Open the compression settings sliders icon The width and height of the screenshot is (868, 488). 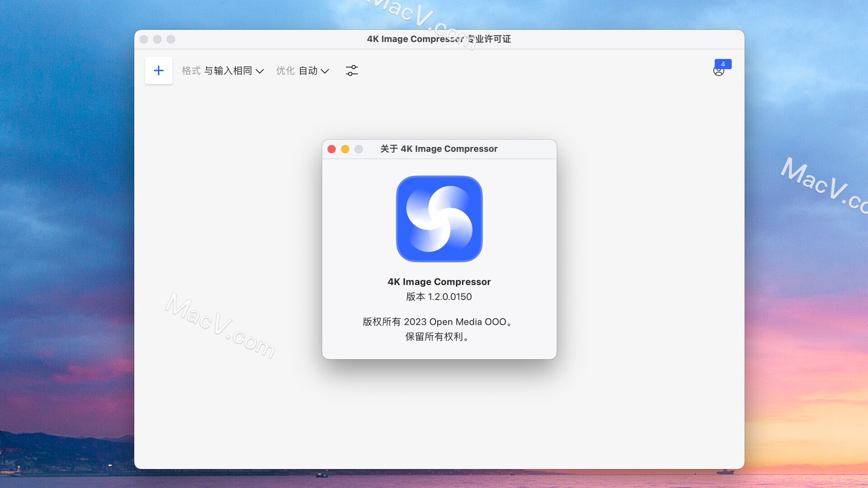352,70
